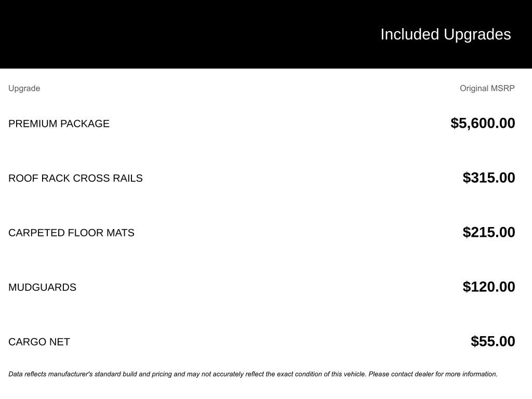
Task: Select the ROOF RACK CROSS RAILS label
Action: click(x=75, y=178)
